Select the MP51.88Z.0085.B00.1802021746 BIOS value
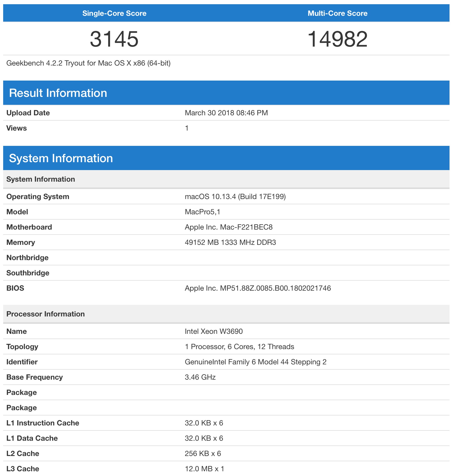Viewport: 454px width, 476px height. (275, 288)
